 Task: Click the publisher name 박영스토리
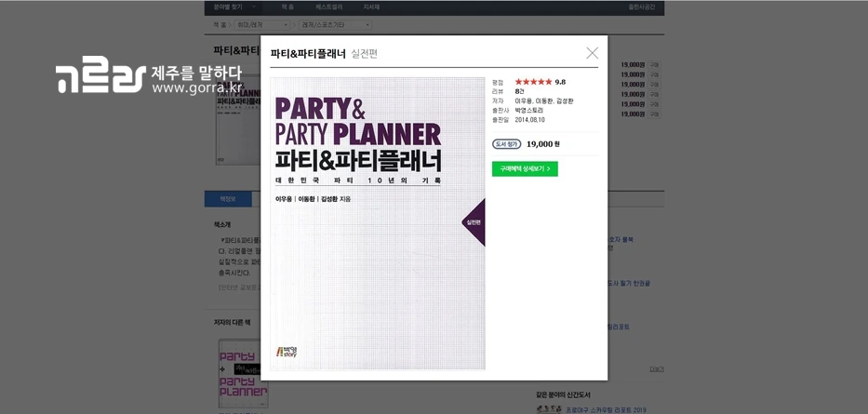(528, 110)
